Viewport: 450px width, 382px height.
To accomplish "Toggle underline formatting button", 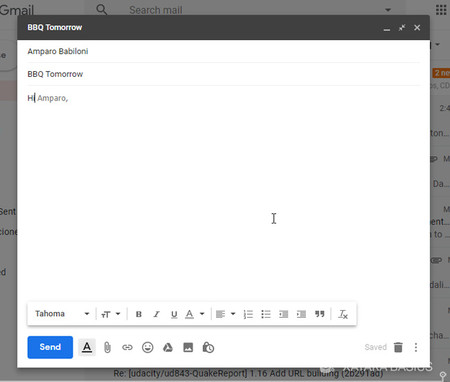I will [x=174, y=314].
